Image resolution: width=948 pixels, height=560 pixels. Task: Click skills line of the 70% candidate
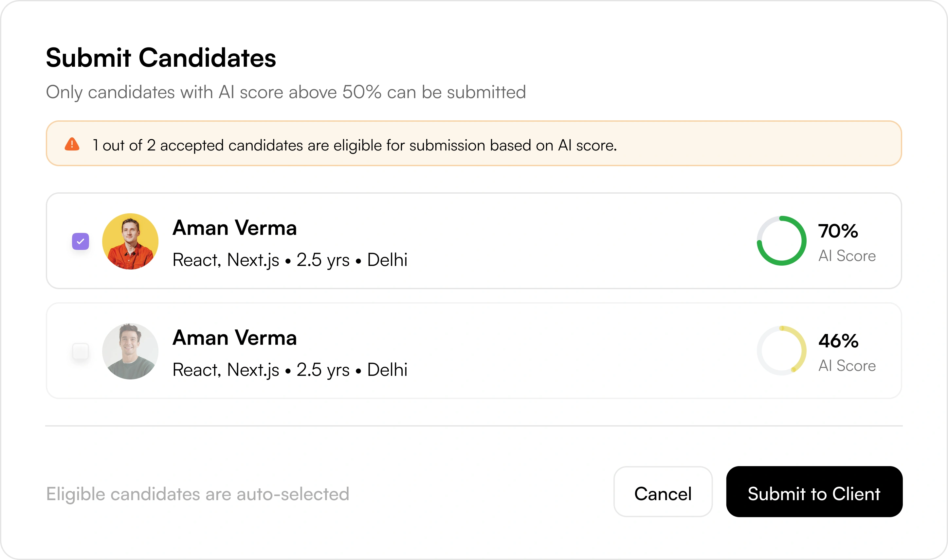click(290, 260)
